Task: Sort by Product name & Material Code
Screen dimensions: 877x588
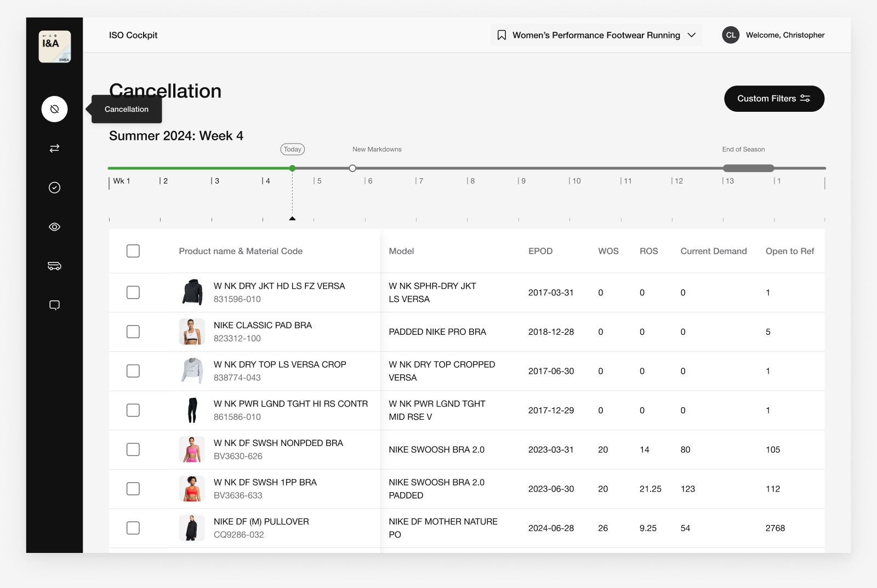Action: (x=241, y=251)
